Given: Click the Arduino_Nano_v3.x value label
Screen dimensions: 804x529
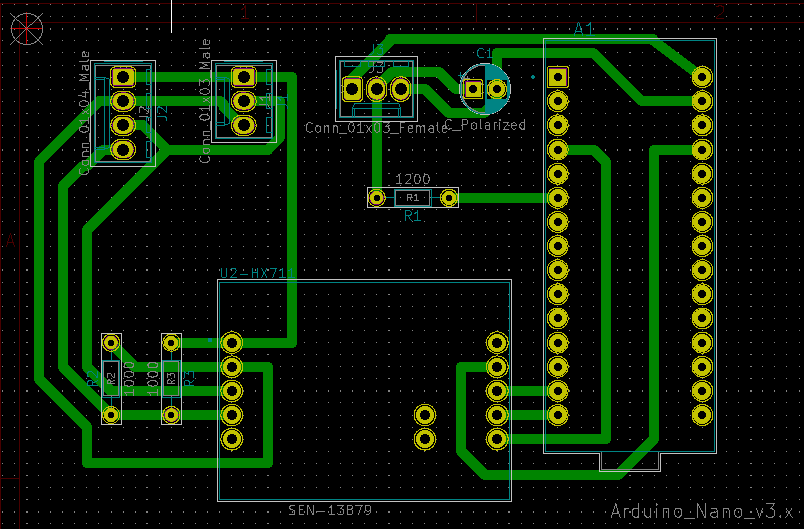Looking at the screenshot, I should pos(702,511).
